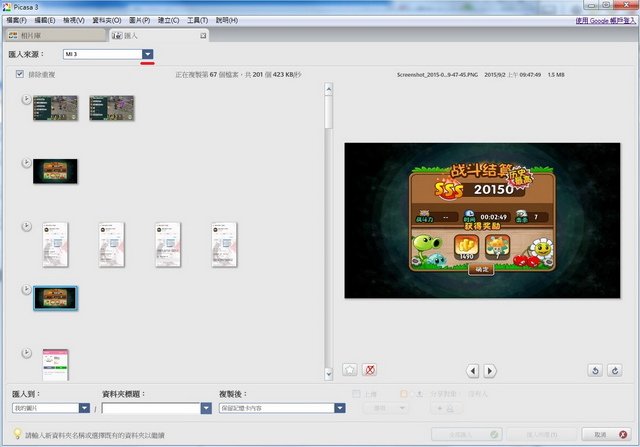Click the lightbulb hint icon
640x447 pixels.
pyautogui.click(x=17, y=434)
